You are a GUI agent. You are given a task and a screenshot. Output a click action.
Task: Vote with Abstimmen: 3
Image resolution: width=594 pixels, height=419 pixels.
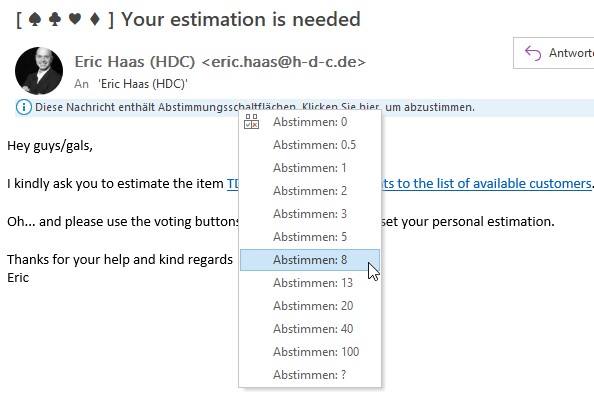click(x=310, y=214)
